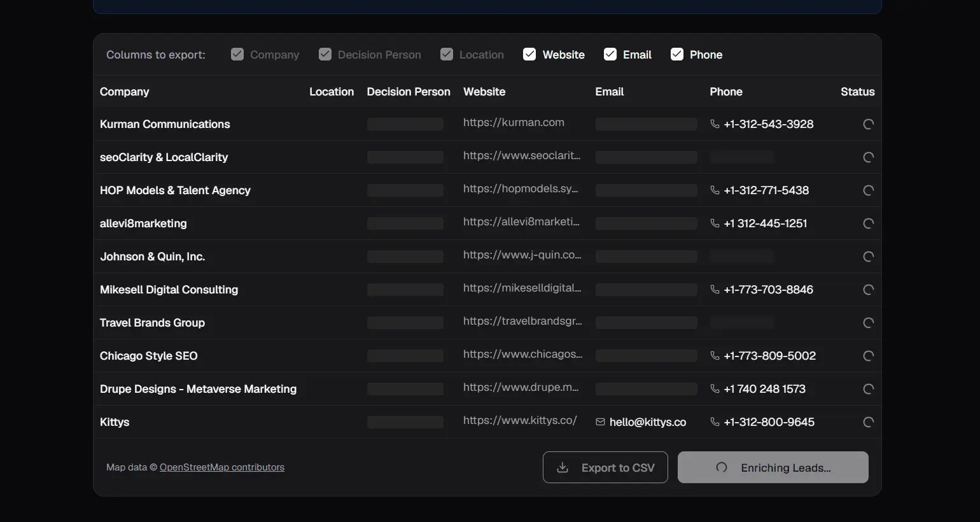980x522 pixels.
Task: Toggle the disabled Company column checkbox
Action: point(237,54)
